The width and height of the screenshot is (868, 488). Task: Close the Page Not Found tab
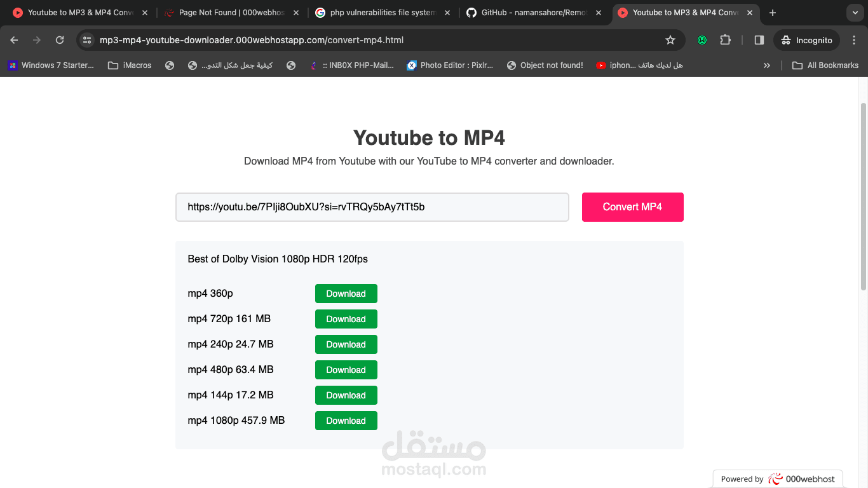(296, 13)
